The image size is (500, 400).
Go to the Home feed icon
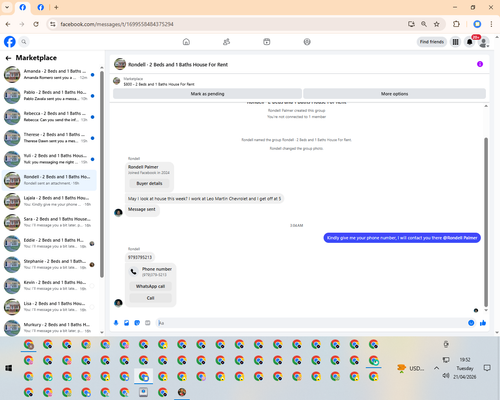(x=186, y=42)
